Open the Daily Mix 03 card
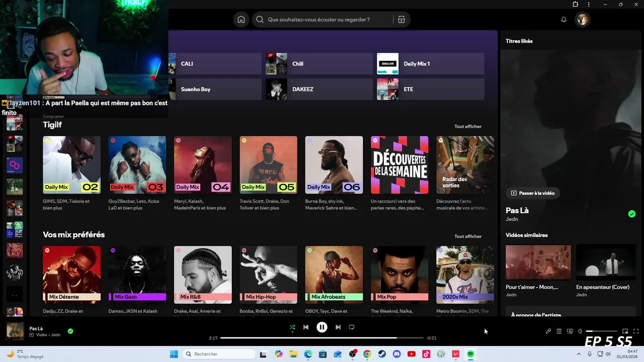 (137, 165)
